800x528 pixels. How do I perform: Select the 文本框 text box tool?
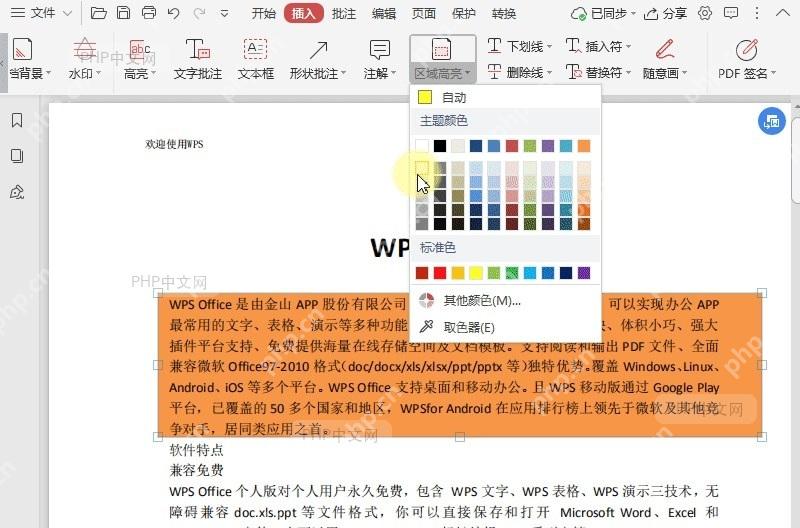256,60
